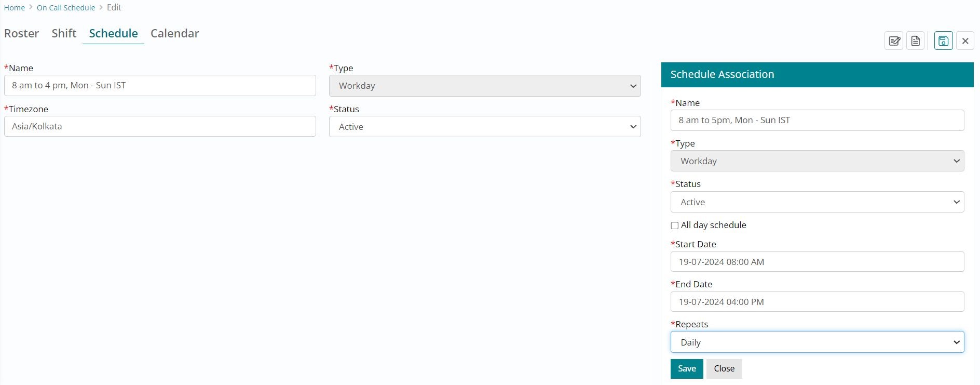Viewport: 980px width, 385px height.
Task: Navigate to Home via breadcrumb
Action: [15, 8]
